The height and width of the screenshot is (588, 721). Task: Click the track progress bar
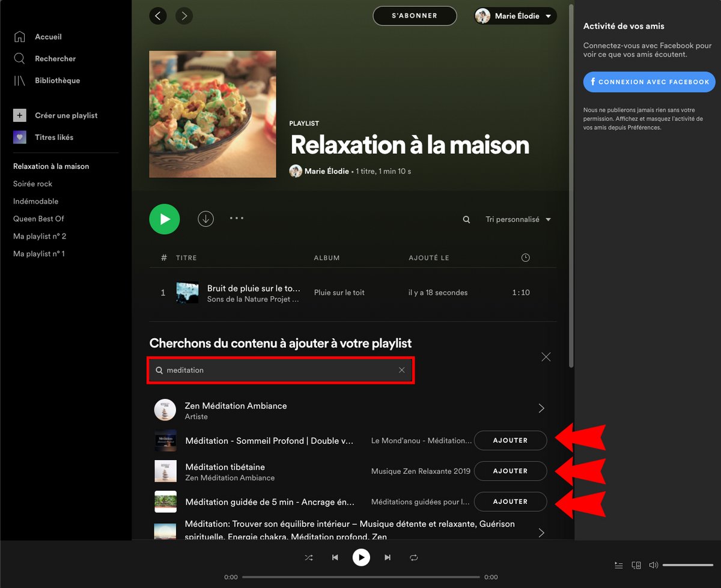tap(361, 577)
